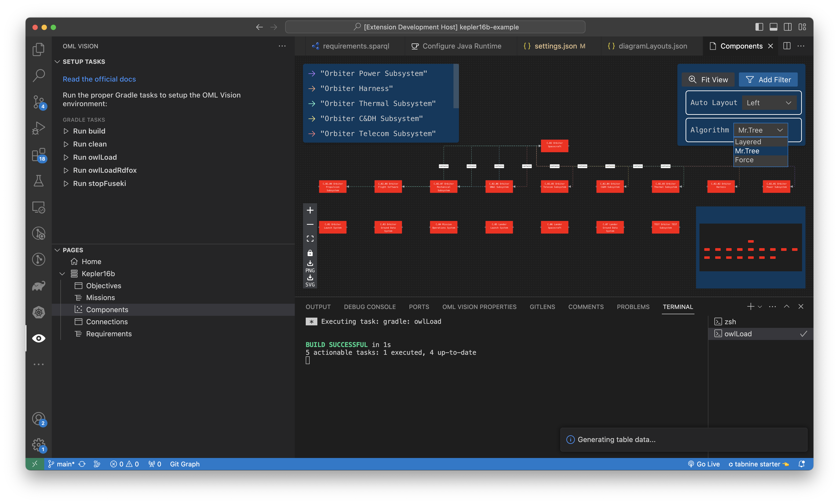Viewport: 839px width, 504px height.
Task: Click the fit view frame icon in diagram controls
Action: tap(310, 239)
